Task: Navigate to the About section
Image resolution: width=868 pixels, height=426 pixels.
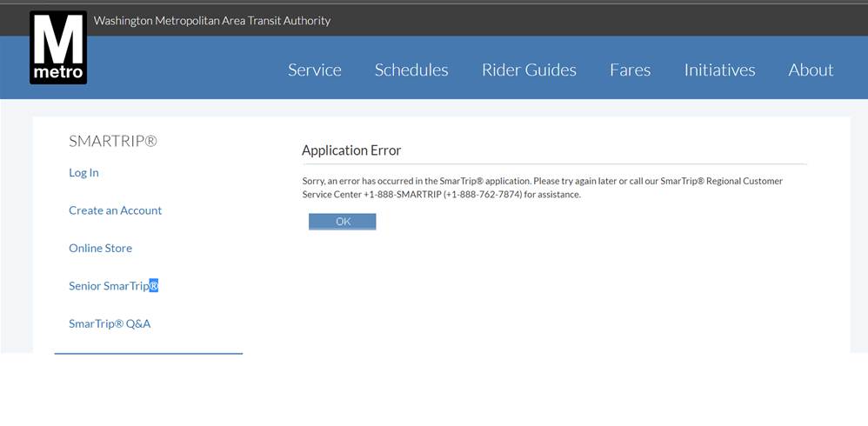Action: pyautogui.click(x=811, y=70)
